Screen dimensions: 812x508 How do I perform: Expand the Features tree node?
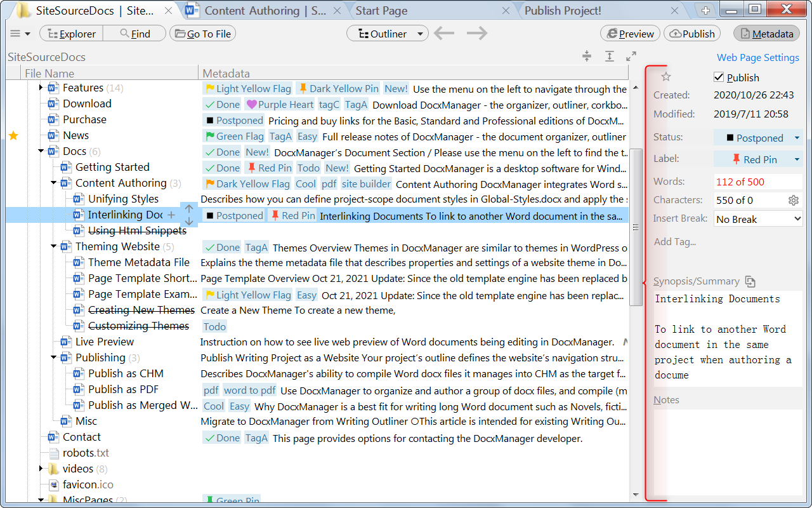tap(41, 88)
